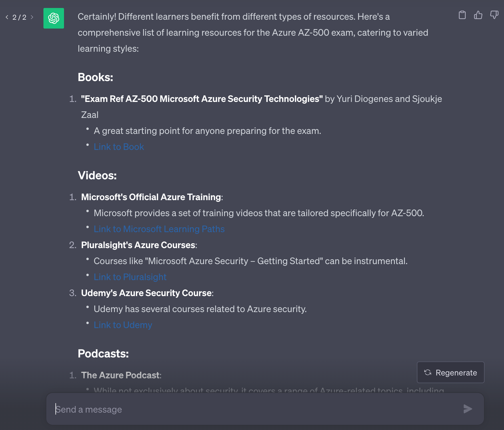Go to the next response version
This screenshot has width=504, height=430.
click(x=32, y=17)
